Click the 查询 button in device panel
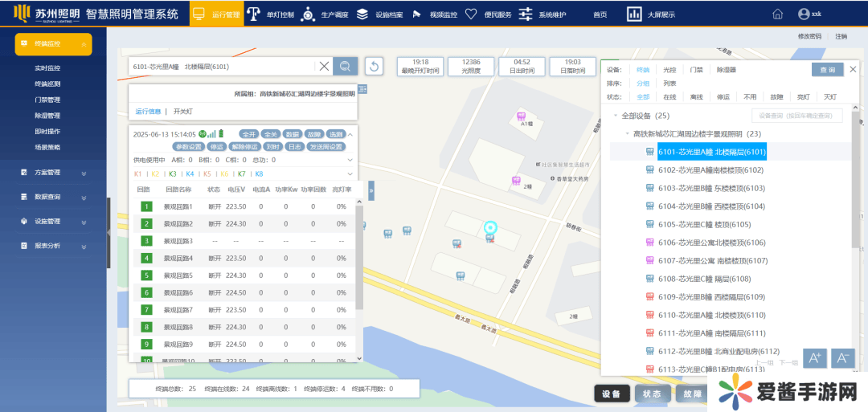 pos(827,70)
